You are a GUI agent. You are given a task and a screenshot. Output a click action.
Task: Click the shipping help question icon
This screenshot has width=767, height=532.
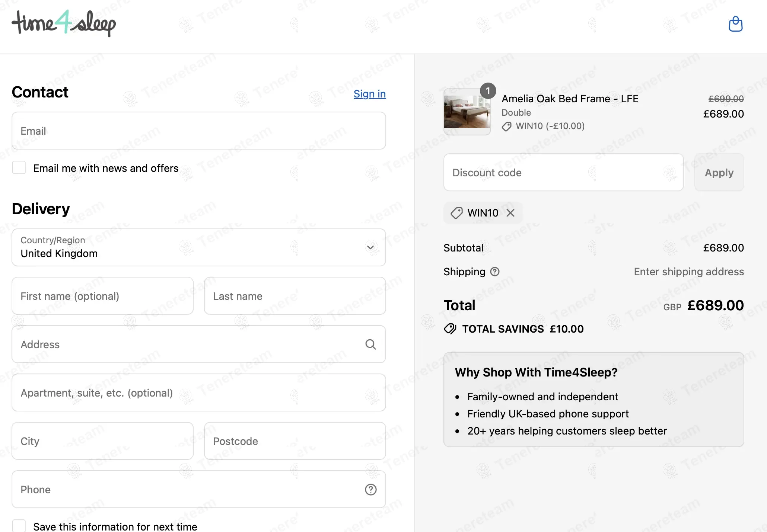coord(495,272)
